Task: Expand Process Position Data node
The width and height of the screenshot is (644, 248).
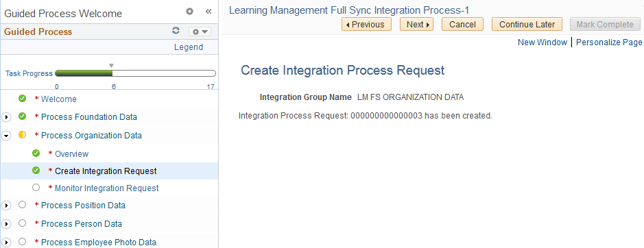Action: point(6,206)
